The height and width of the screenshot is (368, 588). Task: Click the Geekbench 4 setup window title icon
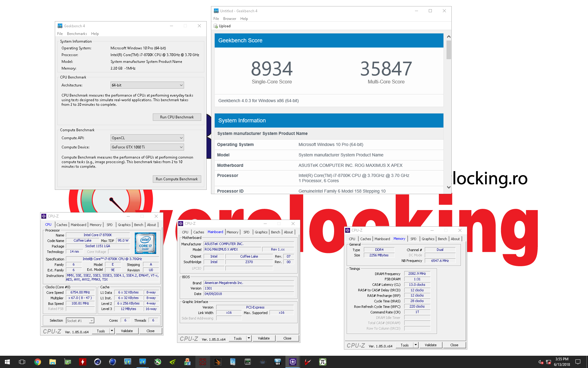click(60, 26)
